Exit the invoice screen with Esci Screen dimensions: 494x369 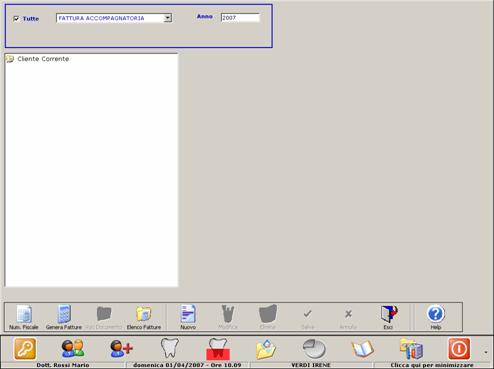click(388, 317)
